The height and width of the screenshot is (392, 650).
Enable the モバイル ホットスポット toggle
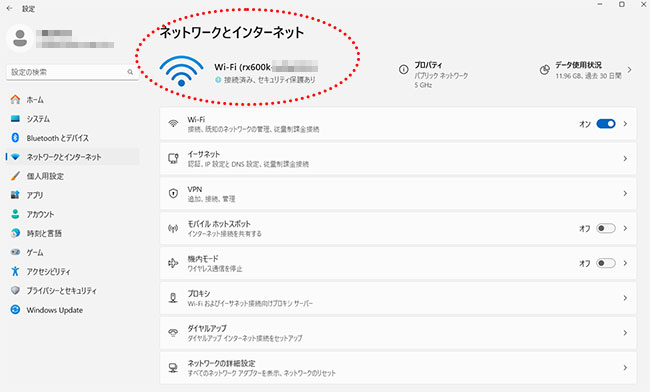coord(606,228)
